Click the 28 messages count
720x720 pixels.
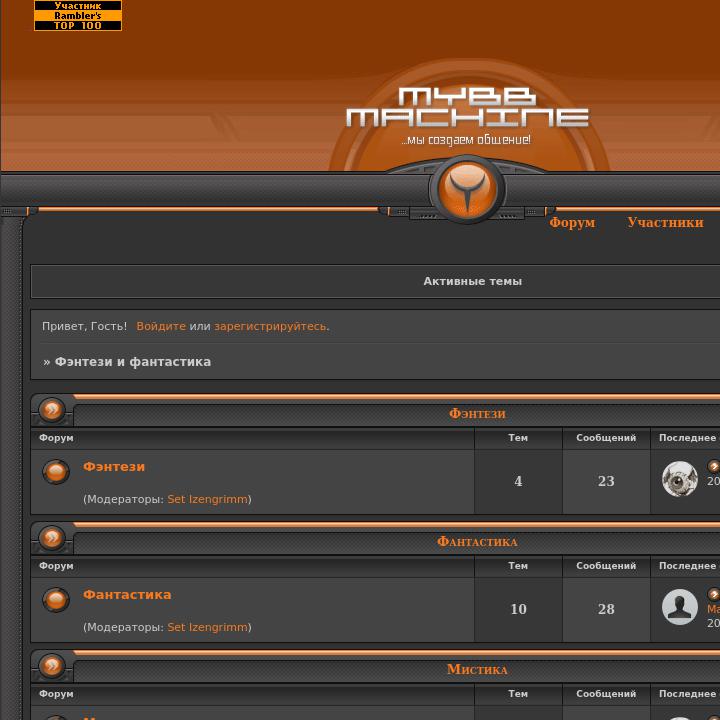(606, 609)
